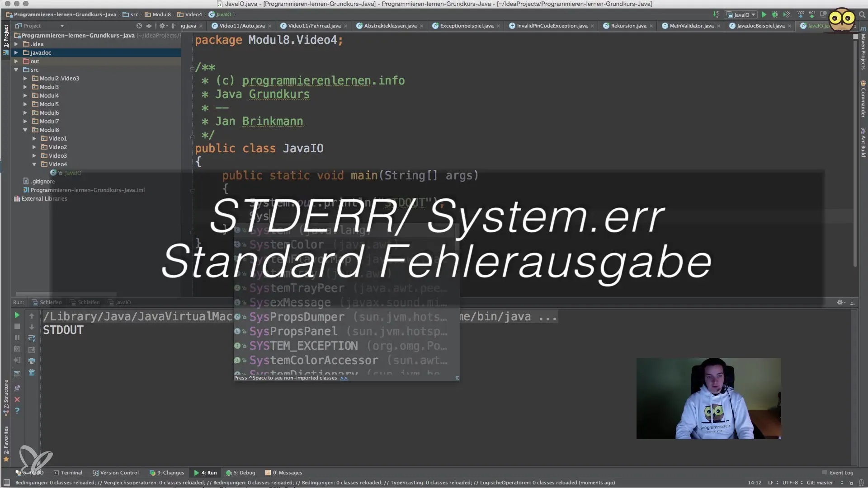Image resolution: width=868 pixels, height=488 pixels.
Task: Collapse all nodes in the Project panel
Action: 149,26
